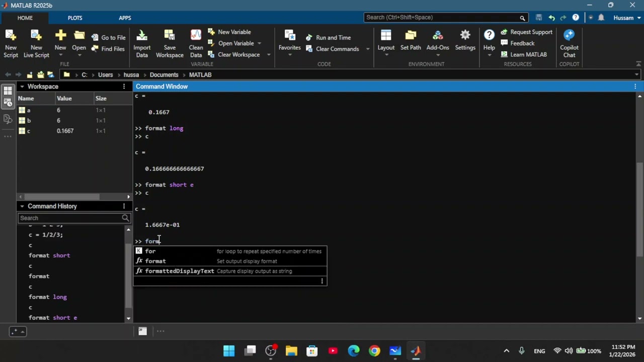The width and height of the screenshot is (644, 362).
Task: Click 'Users' folder in address path
Action: [x=105, y=74]
